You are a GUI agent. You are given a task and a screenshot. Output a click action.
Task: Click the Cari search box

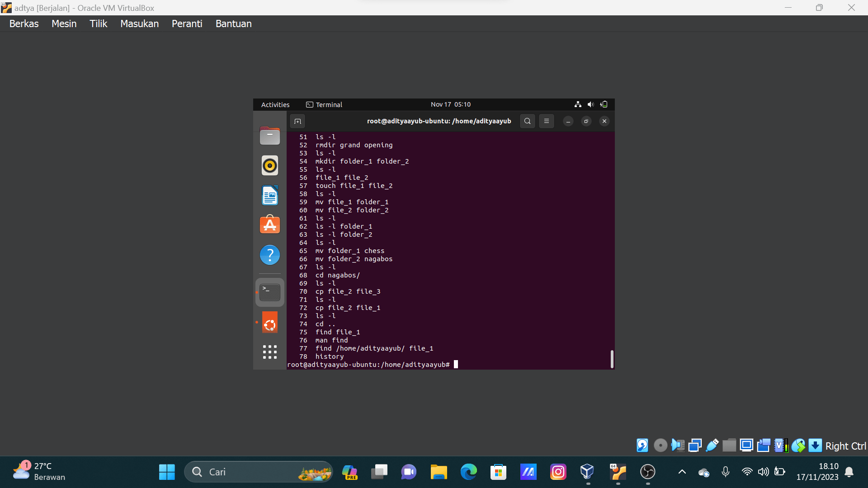[x=259, y=472]
